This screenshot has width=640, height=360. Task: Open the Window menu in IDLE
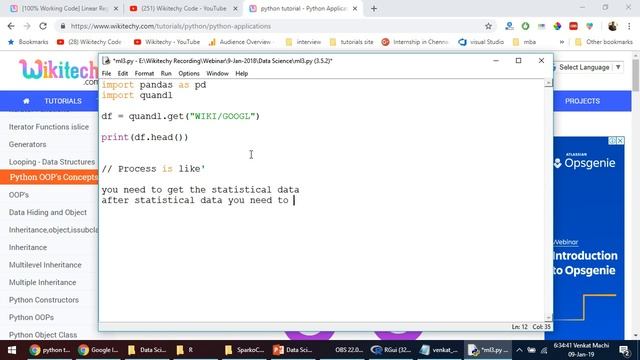click(217, 73)
